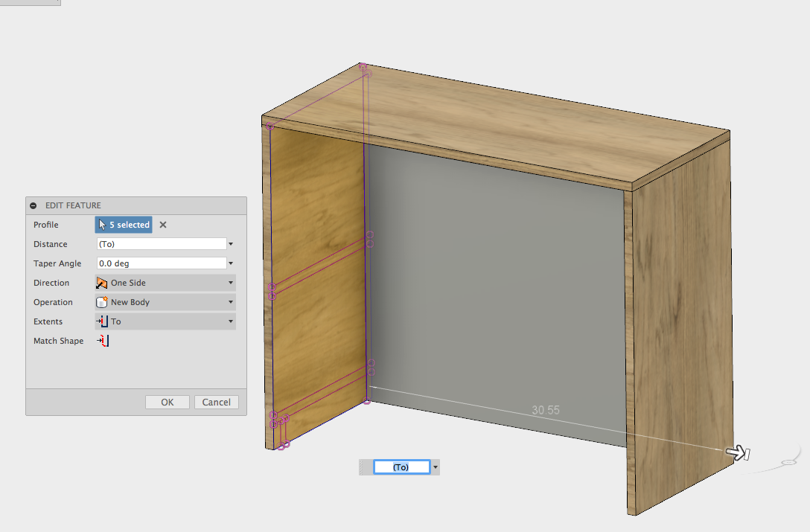Open the Taper Angle dropdown arrow

(x=229, y=263)
